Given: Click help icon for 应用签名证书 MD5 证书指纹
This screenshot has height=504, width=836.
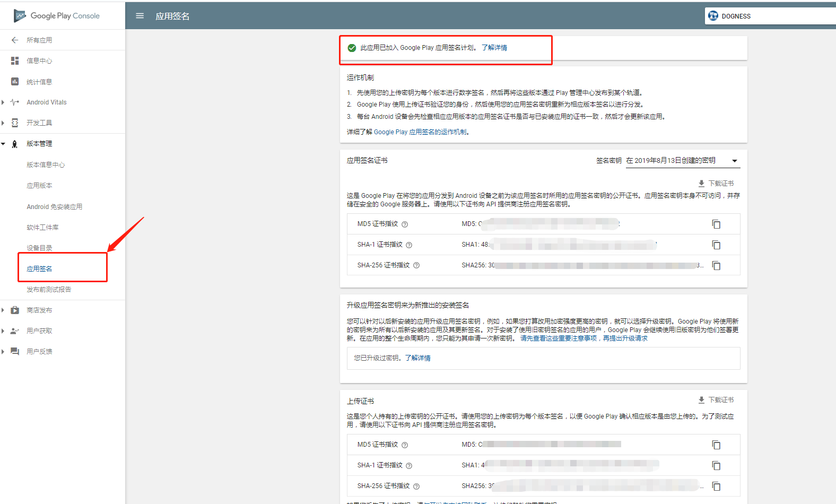Looking at the screenshot, I should coord(405,224).
